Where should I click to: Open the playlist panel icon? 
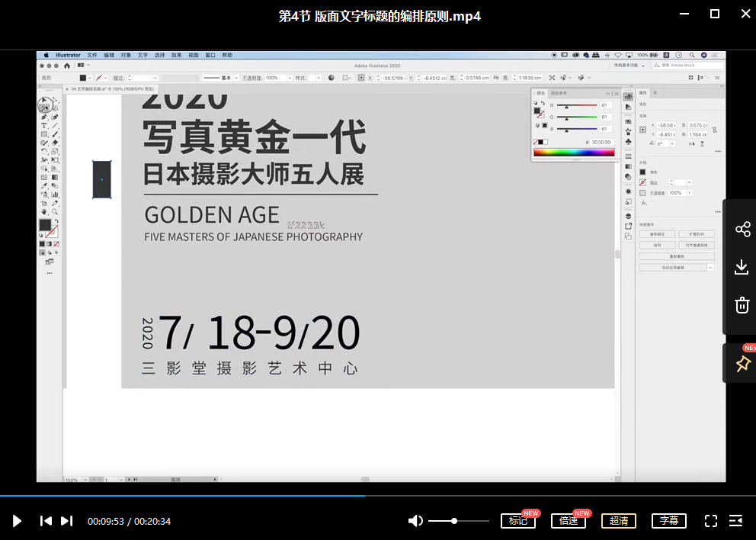(735, 521)
